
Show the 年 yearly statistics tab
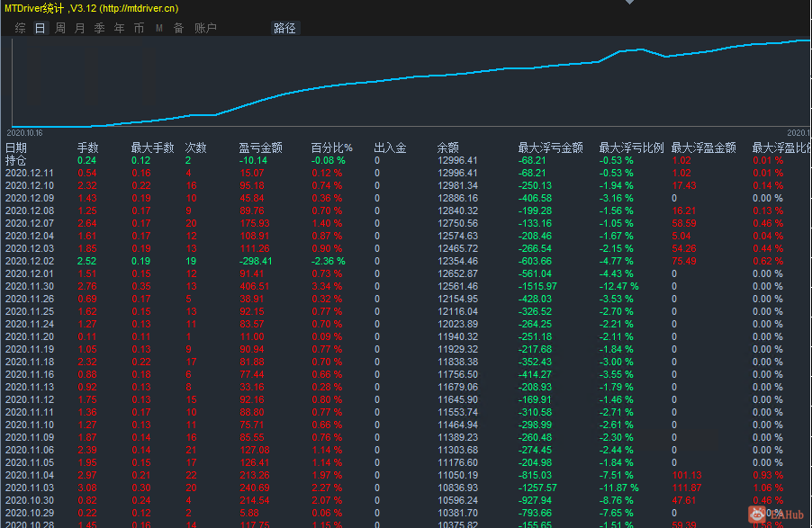click(119, 28)
